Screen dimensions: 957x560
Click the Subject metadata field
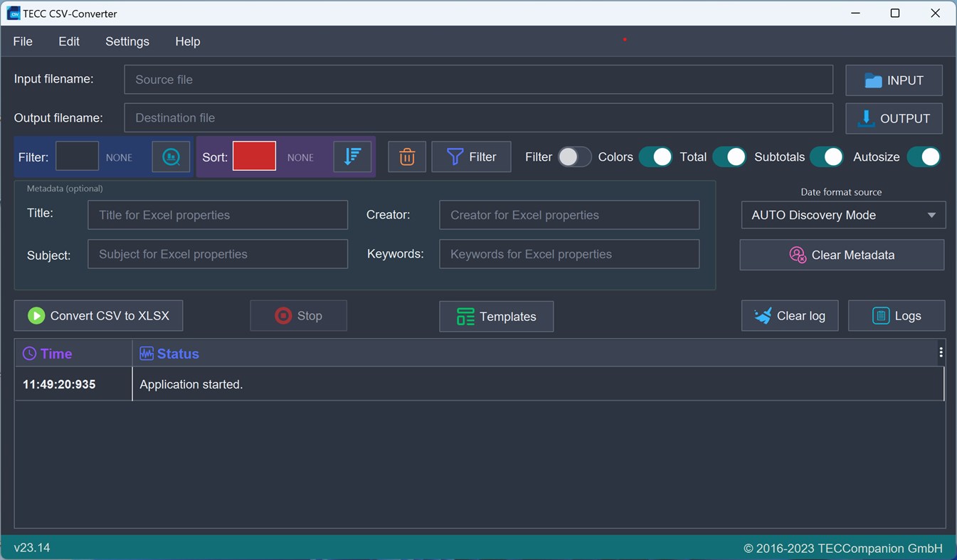coord(218,254)
